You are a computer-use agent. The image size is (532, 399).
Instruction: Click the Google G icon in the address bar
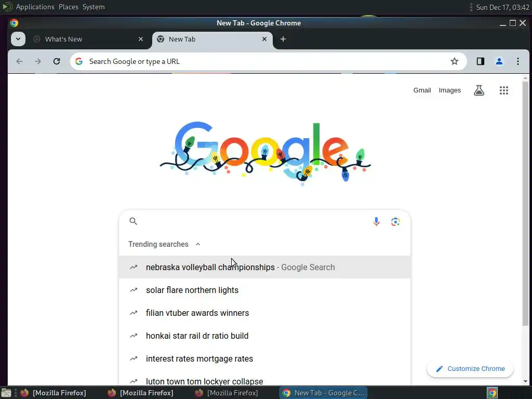coord(79,61)
